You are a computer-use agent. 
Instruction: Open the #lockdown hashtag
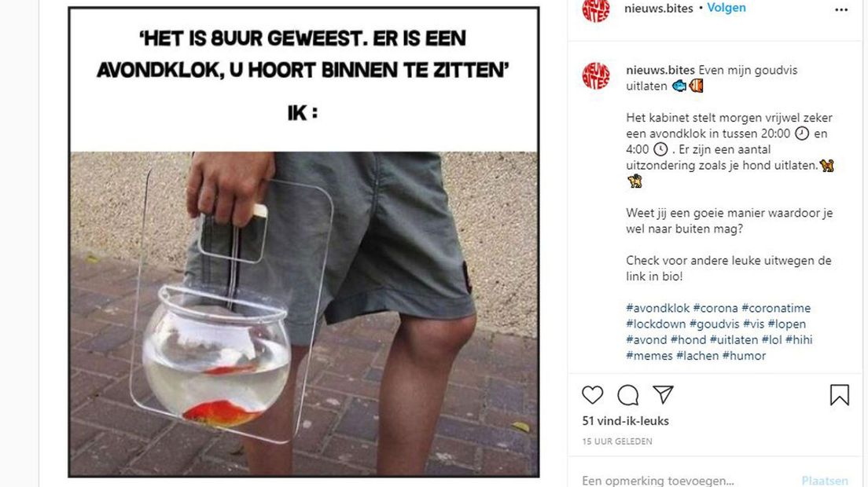(656, 324)
